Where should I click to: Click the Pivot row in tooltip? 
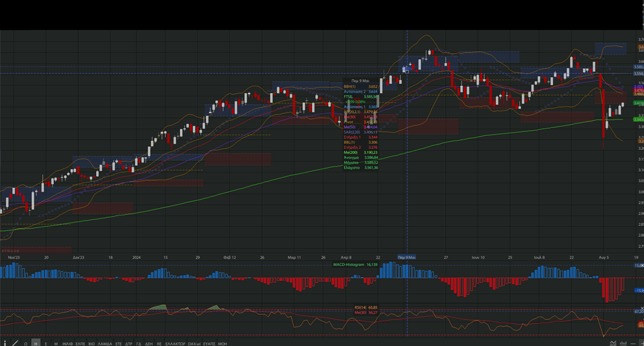[x=361, y=122]
